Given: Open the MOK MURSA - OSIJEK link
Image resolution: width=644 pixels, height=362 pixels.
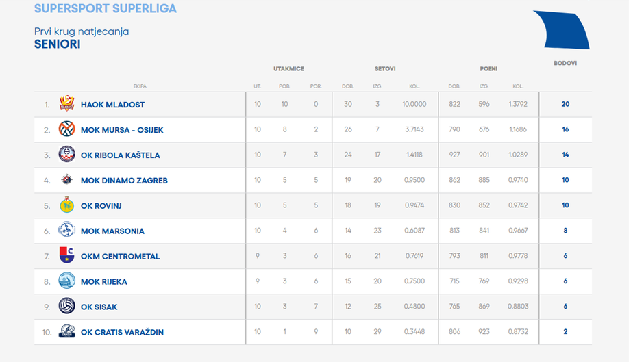Looking at the screenshot, I should click(122, 130).
